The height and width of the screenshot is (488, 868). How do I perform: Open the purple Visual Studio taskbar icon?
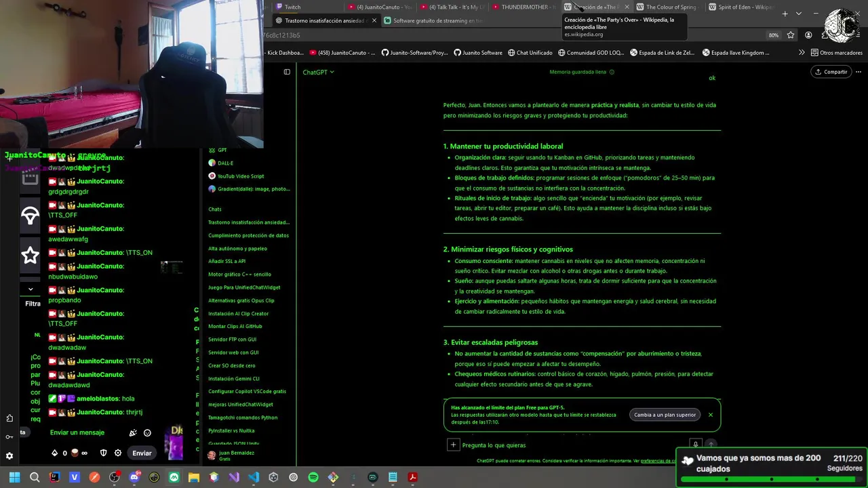[234, 477]
